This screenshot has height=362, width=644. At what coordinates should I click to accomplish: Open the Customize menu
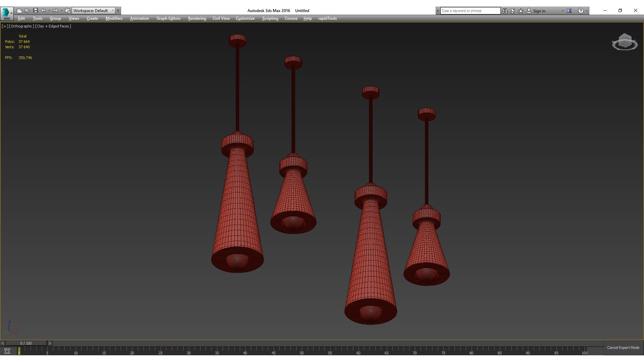click(245, 18)
